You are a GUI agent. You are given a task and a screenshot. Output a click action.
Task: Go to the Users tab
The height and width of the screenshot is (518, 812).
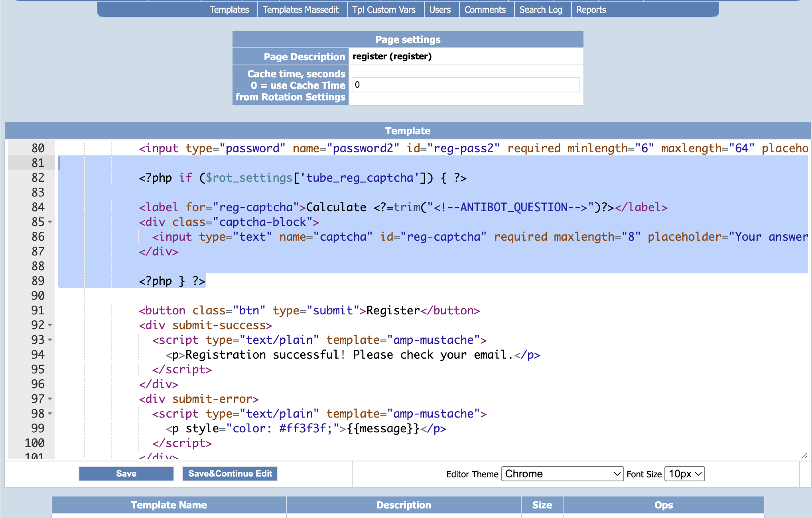440,10
